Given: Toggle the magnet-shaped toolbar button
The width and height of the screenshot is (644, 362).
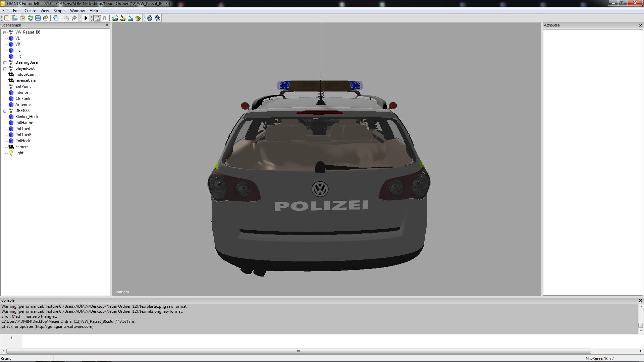Looking at the screenshot, I should (x=105, y=18).
